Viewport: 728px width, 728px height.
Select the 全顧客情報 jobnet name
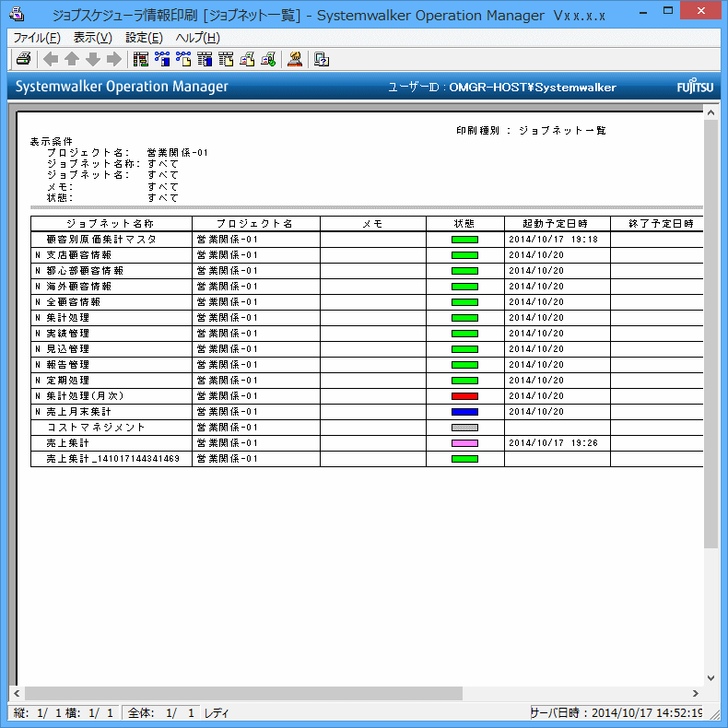74,302
